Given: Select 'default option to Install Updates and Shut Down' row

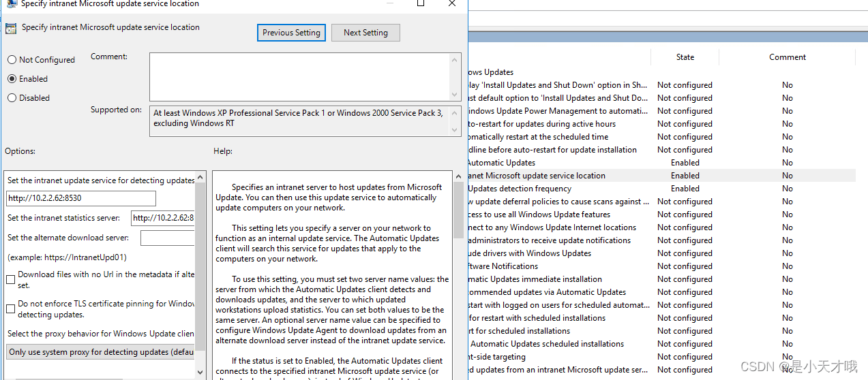Looking at the screenshot, I should (661, 98).
